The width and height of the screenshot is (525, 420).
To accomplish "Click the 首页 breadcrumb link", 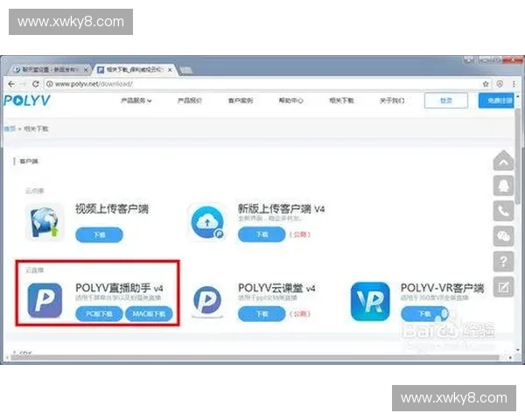I will (10, 129).
